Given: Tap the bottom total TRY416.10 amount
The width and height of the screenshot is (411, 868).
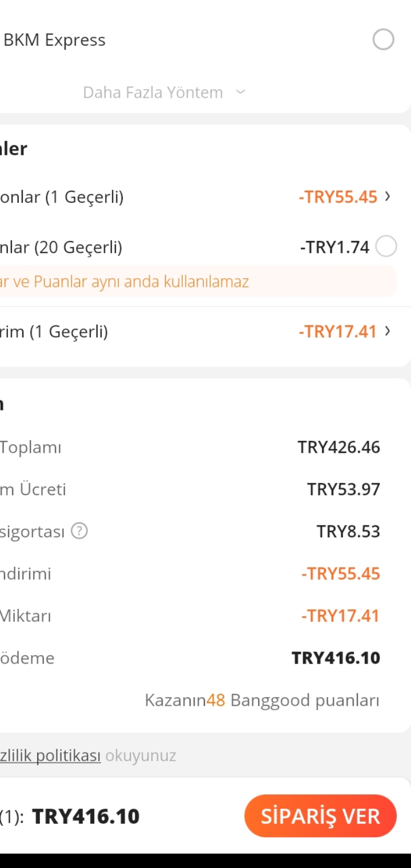Looking at the screenshot, I should click(86, 817).
